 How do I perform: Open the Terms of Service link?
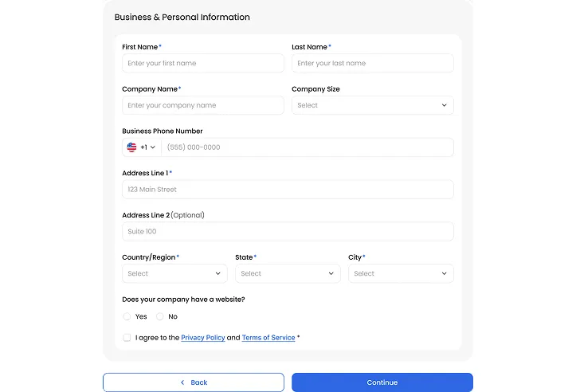click(268, 338)
